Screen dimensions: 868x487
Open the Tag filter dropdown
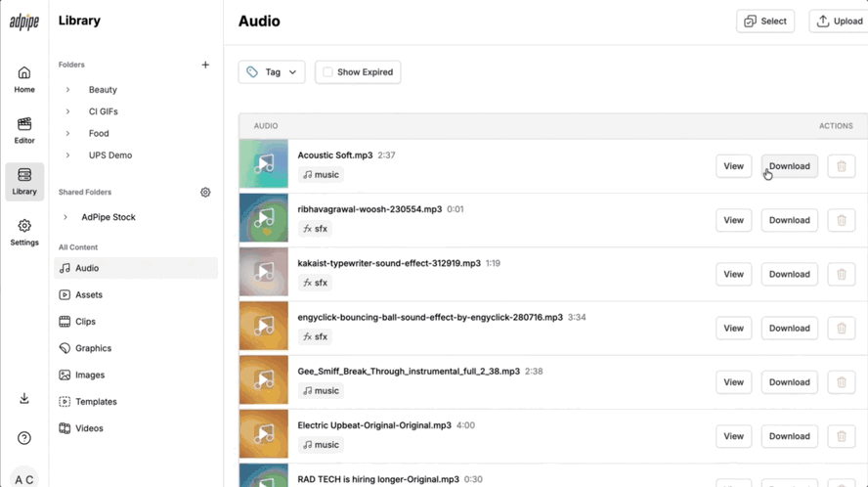(272, 72)
